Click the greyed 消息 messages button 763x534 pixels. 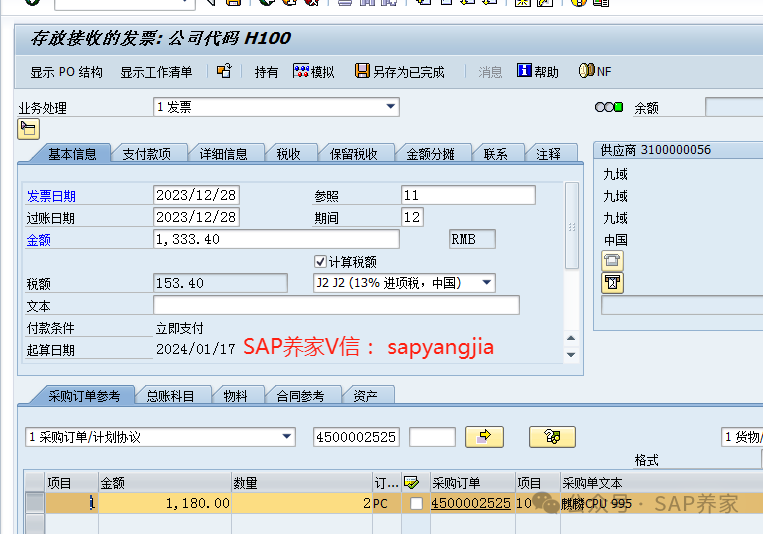point(490,72)
